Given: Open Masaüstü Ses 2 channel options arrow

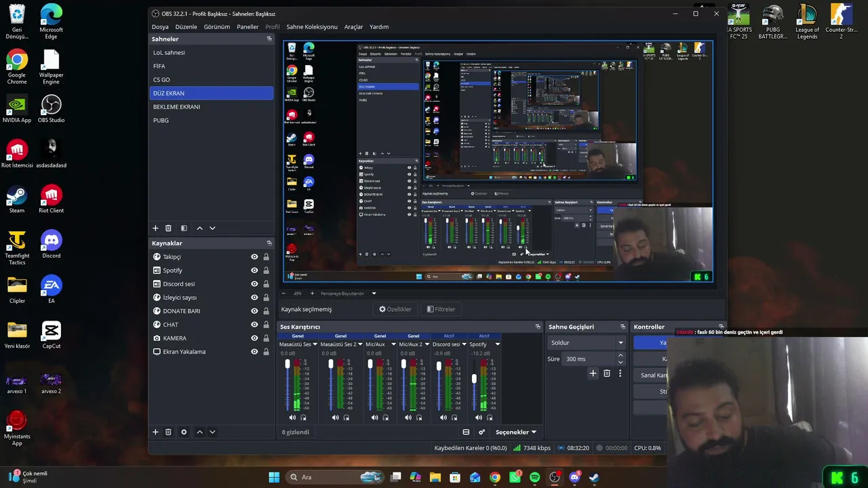Looking at the screenshot, I should [360, 344].
